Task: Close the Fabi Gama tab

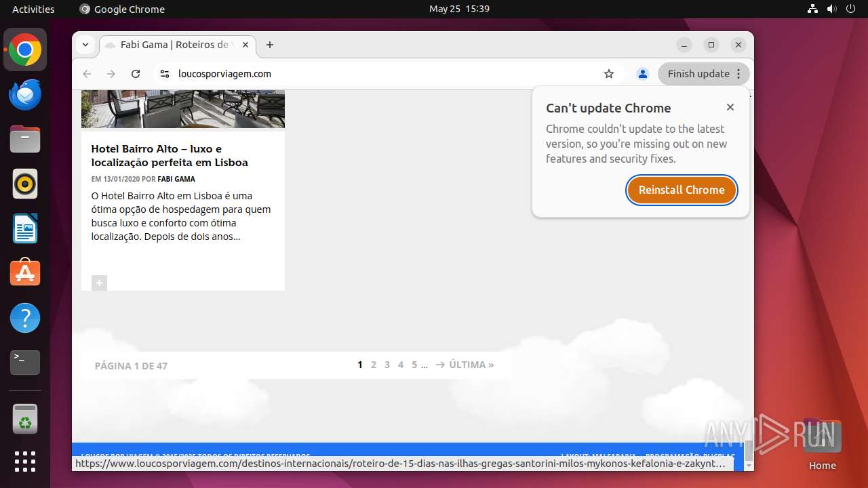Action: click(245, 45)
